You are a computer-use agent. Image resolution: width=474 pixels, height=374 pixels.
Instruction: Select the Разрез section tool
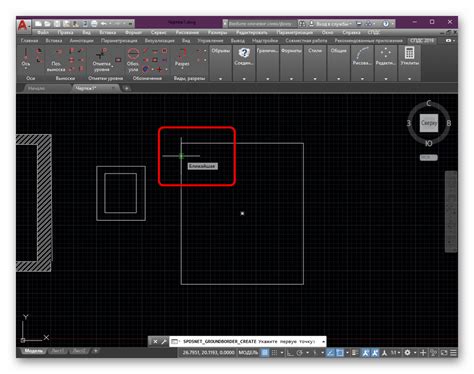(x=182, y=57)
